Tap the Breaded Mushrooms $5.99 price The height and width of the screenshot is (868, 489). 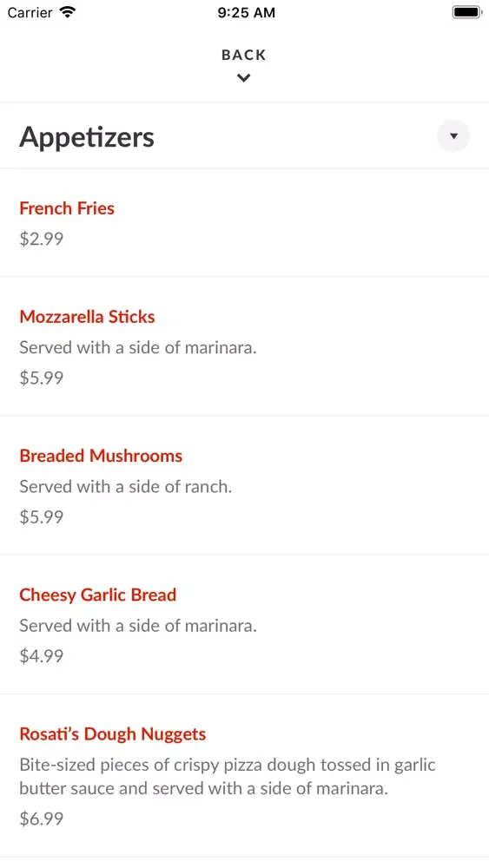click(42, 517)
